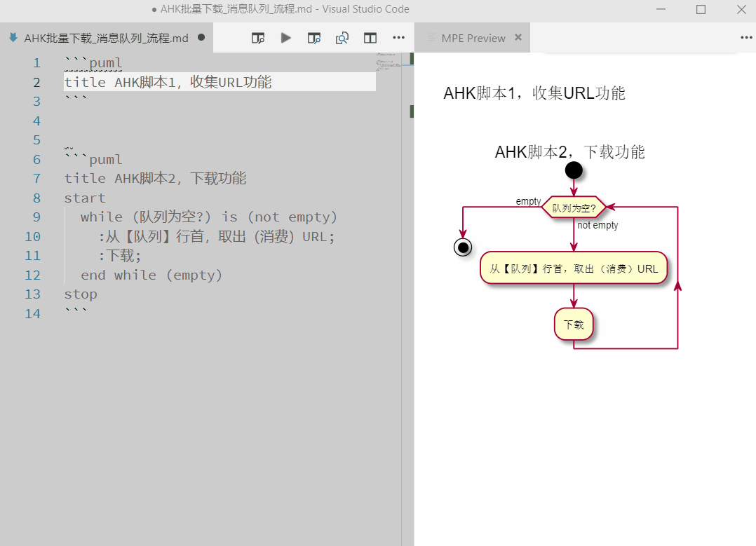Click second preview icon in editor toolbar
The image size is (756, 546).
[314, 38]
